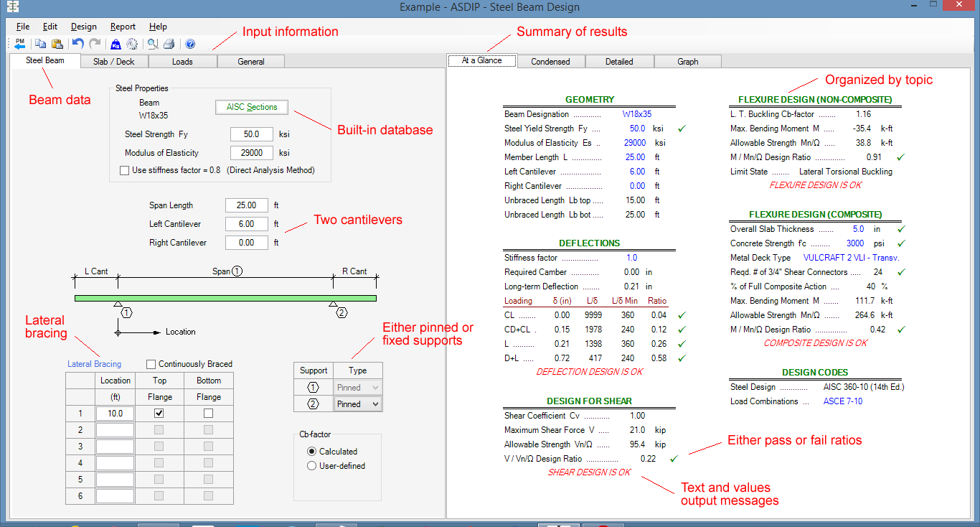The width and height of the screenshot is (980, 527).
Task: Open the Graph results tab
Action: [x=688, y=62]
